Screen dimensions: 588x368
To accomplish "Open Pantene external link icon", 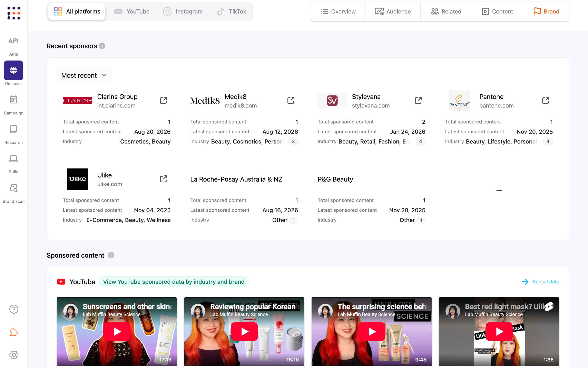I will click(546, 100).
